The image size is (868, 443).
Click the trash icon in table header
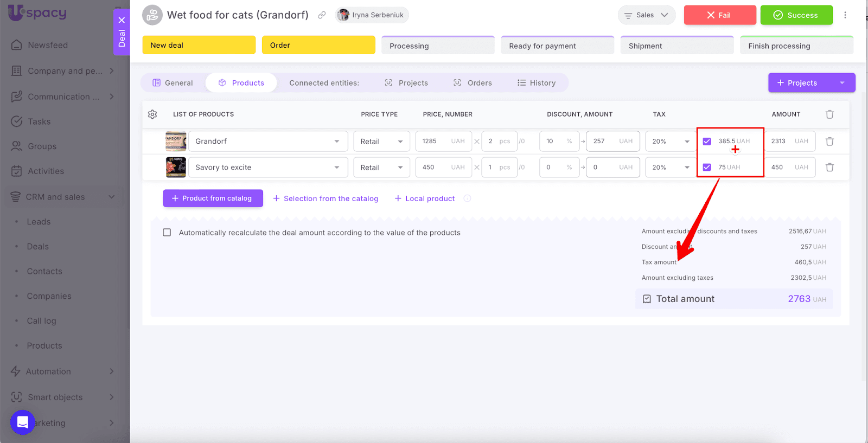829,114
